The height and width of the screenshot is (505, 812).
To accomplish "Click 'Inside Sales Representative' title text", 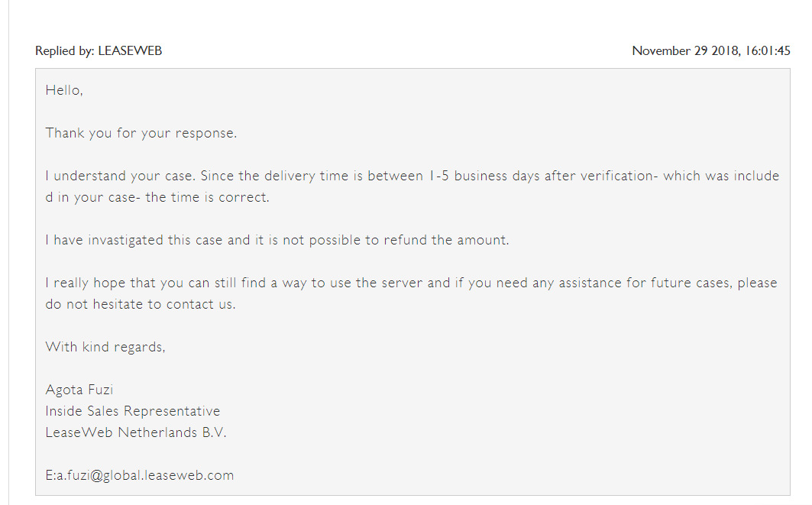I will click(133, 411).
